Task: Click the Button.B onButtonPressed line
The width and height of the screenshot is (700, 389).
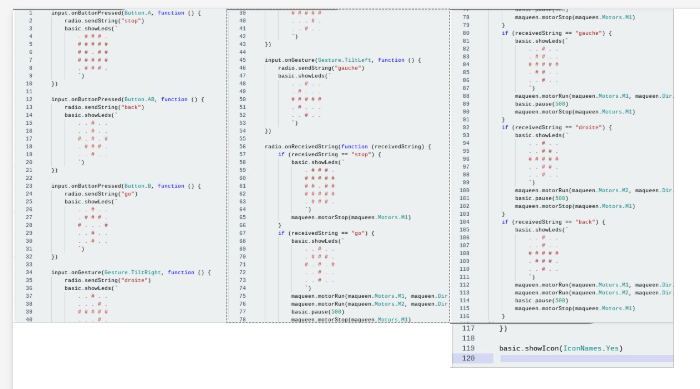Action: point(126,186)
